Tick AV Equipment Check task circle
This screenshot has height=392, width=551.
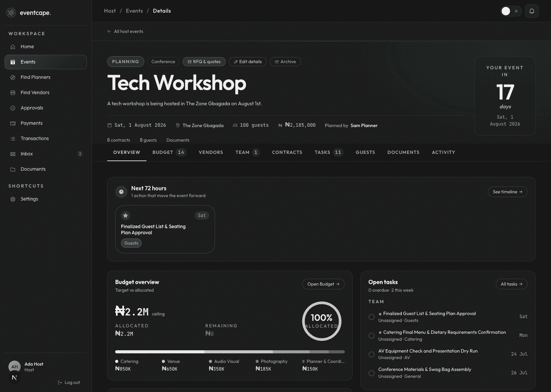click(x=371, y=354)
